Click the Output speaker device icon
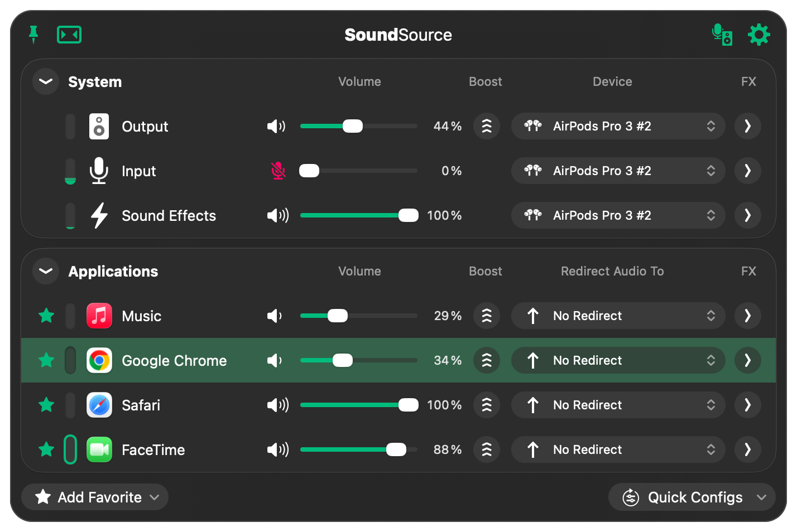 (99, 126)
